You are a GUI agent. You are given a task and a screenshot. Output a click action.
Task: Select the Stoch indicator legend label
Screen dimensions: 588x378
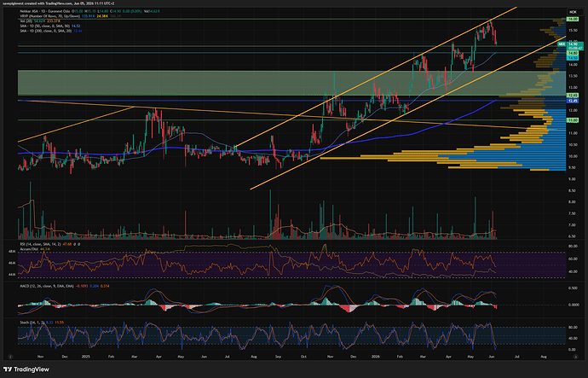click(32, 323)
